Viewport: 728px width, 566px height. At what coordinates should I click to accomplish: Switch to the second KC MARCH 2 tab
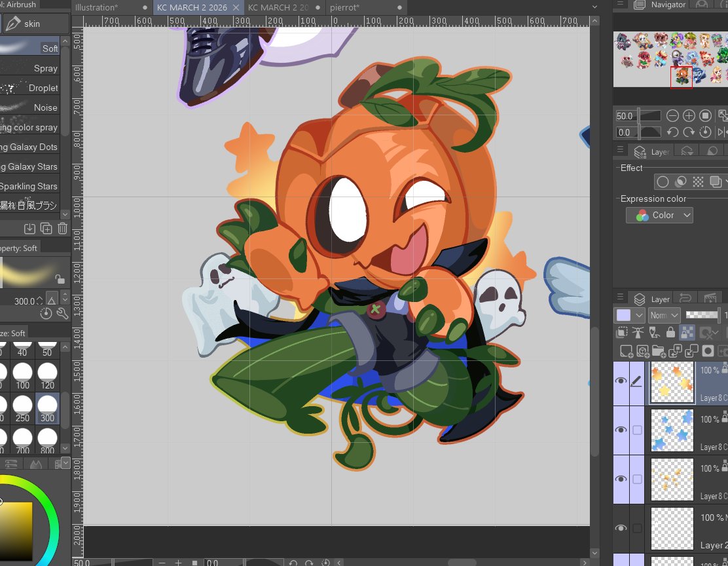(x=278, y=7)
